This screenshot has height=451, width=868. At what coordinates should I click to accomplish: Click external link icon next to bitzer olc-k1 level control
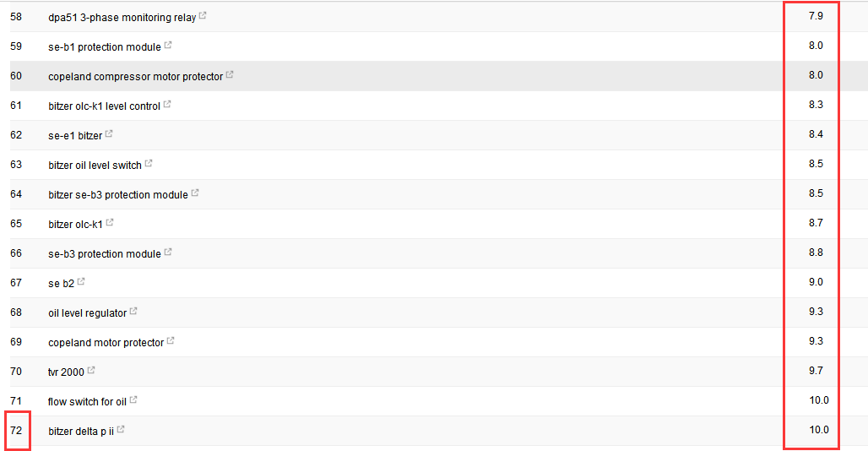click(166, 105)
